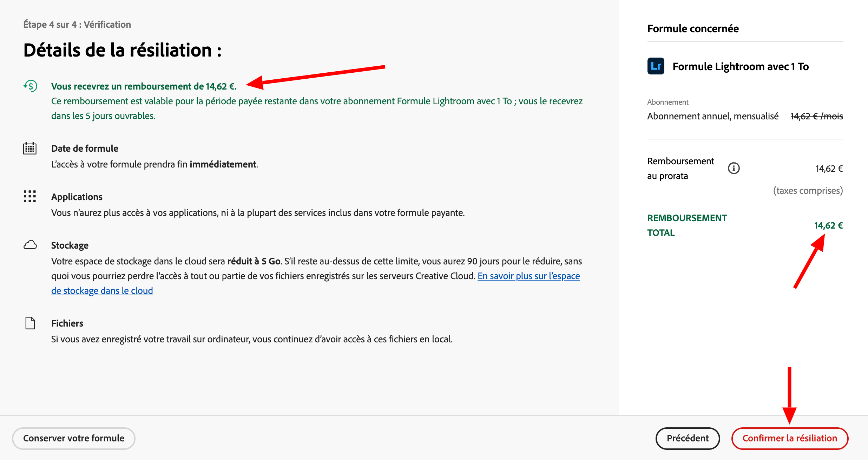The width and height of the screenshot is (868, 460).
Task: Click the sentence starting 'Si vous avez enregistré'
Action: [x=252, y=339]
